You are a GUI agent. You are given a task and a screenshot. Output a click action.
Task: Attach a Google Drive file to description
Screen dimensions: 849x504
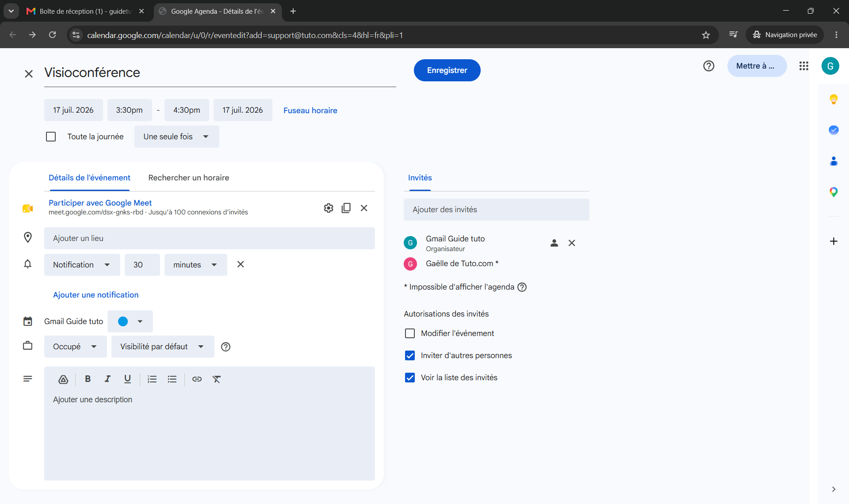(x=63, y=379)
